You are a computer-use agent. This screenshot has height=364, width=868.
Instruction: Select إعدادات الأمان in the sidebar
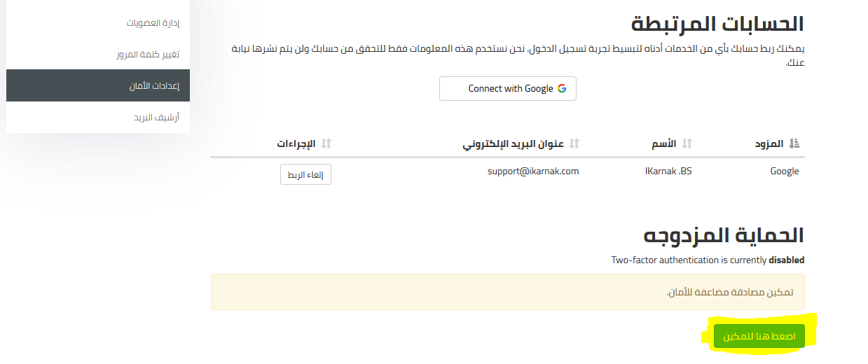(x=154, y=85)
